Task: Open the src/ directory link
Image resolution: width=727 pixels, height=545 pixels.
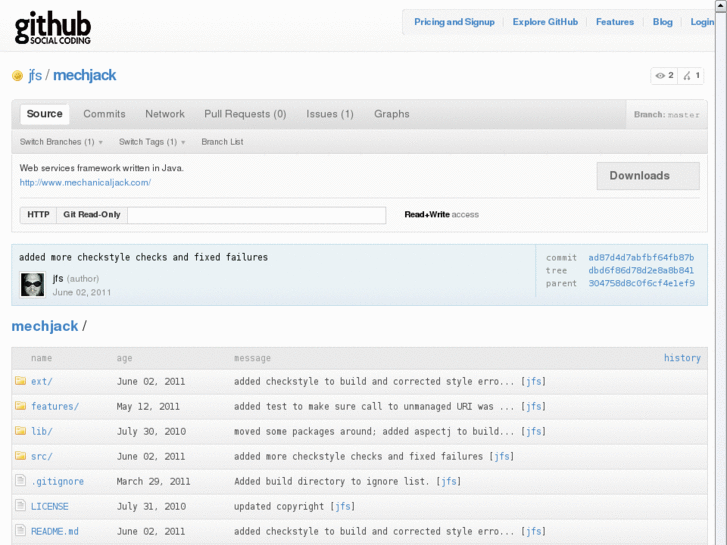Action: (42, 456)
